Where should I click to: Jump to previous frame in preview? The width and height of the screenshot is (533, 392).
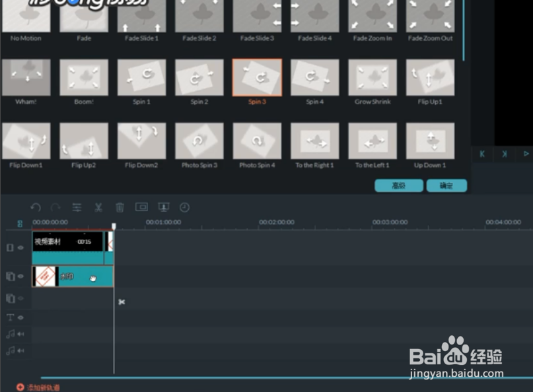pos(482,154)
